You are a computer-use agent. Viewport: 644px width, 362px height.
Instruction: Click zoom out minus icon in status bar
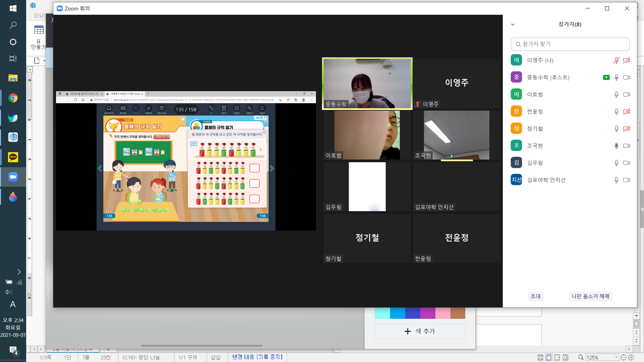pos(623,357)
